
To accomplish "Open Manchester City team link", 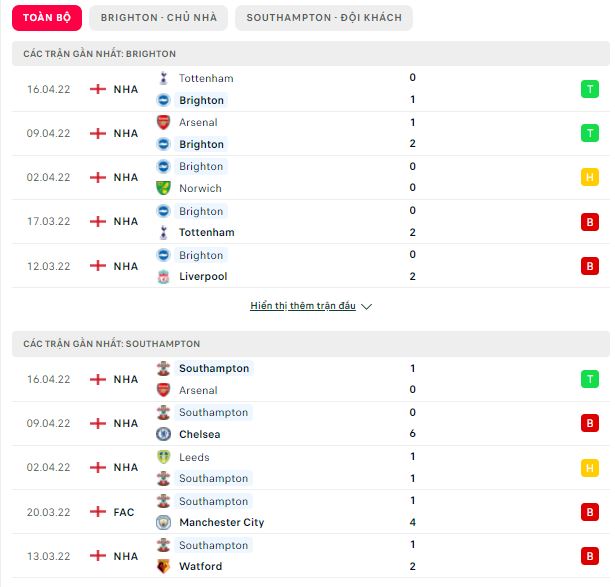I will pyautogui.click(x=222, y=522).
